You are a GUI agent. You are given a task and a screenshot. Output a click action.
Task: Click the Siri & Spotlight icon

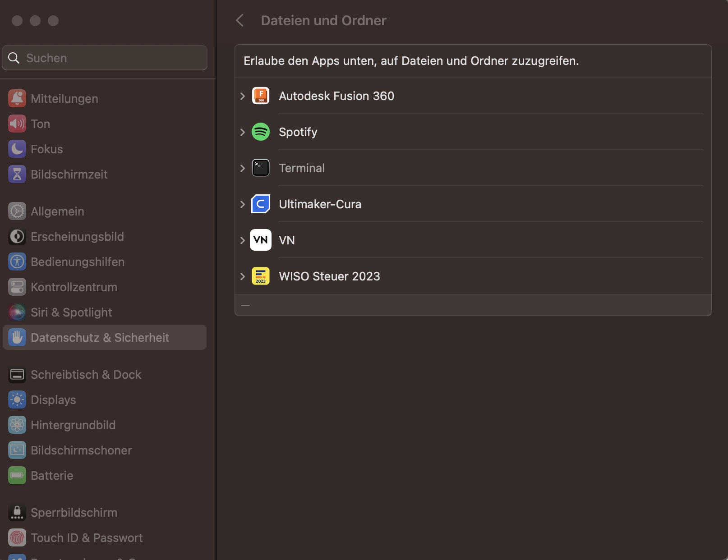click(x=17, y=312)
